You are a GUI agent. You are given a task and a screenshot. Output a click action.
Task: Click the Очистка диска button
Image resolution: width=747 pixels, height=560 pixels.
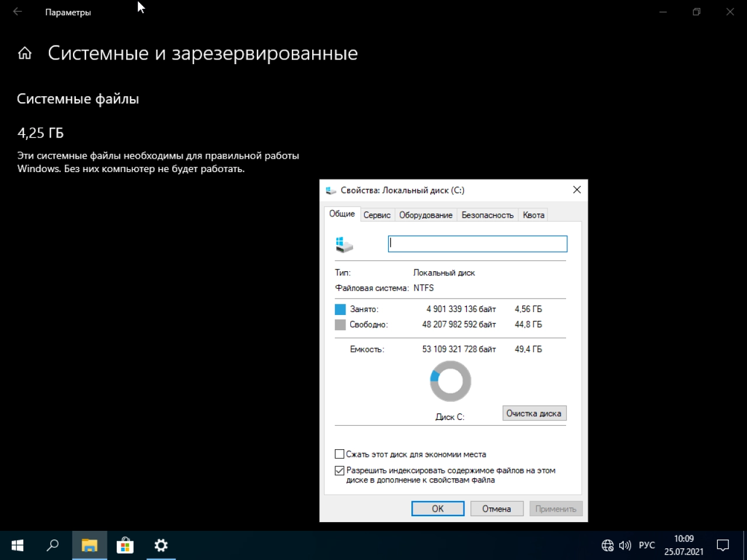(534, 413)
